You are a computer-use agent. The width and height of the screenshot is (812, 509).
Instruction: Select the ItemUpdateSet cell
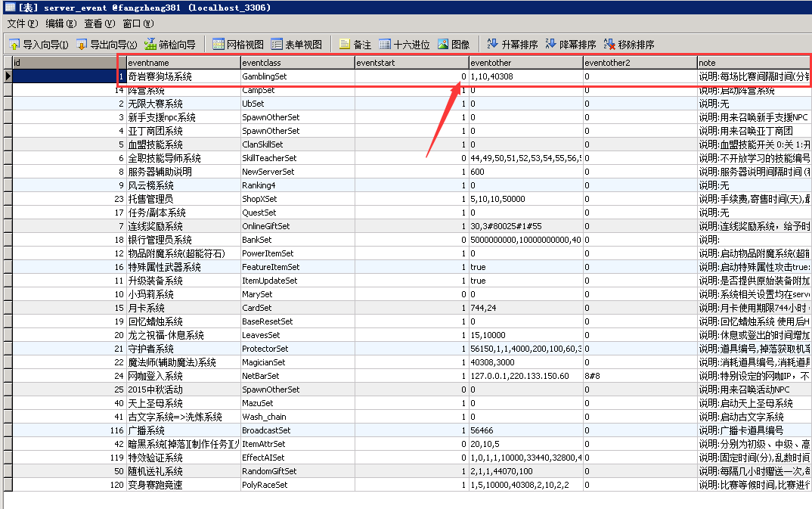pos(298,281)
